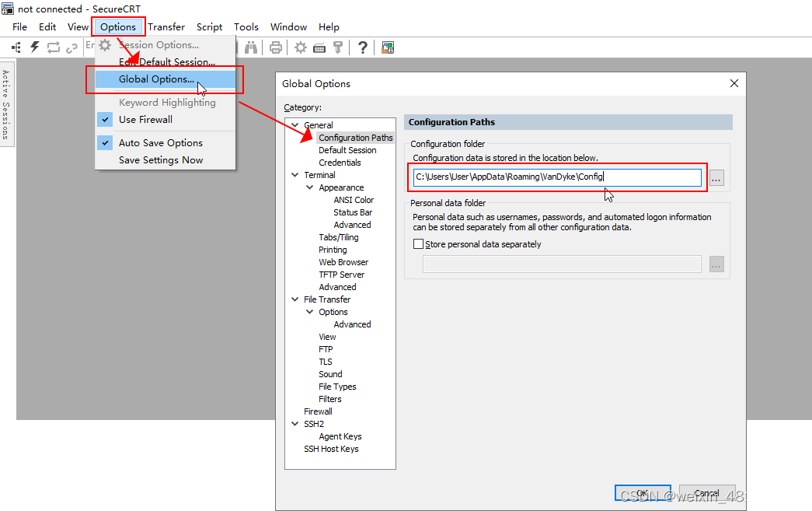
Task: Collapse the Appearance subtree
Action: 310,187
